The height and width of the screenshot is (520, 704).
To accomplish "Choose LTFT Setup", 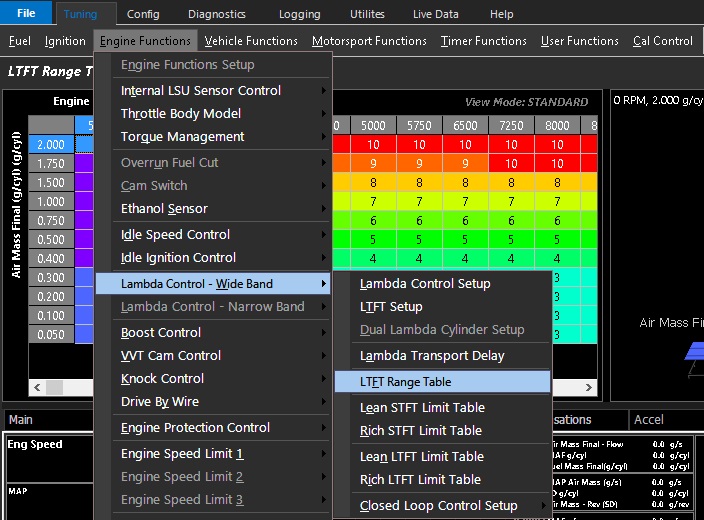I will coord(442,307).
